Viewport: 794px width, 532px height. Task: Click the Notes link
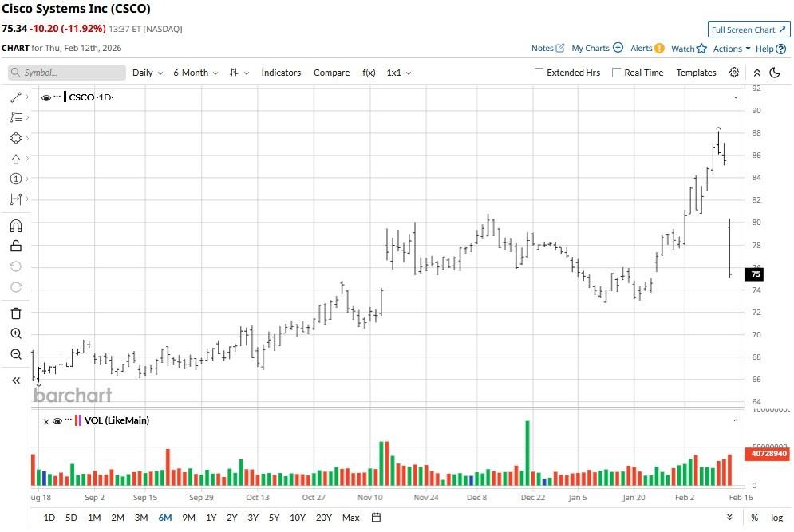pyautogui.click(x=543, y=48)
